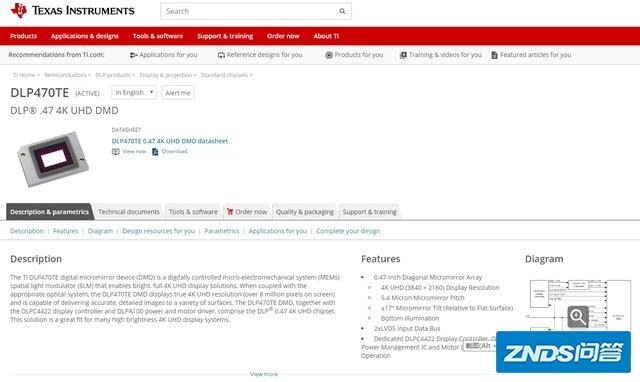Open the In English language dropdown
Viewport: 640px width, 382px height.
coord(134,93)
